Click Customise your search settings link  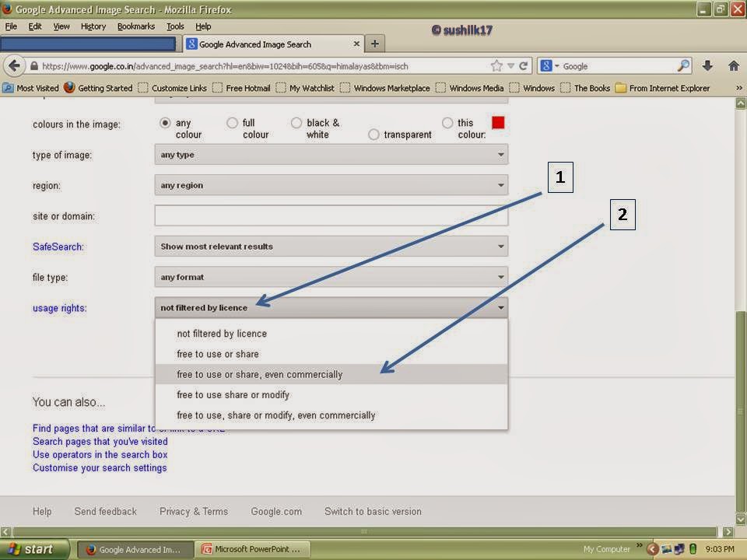click(x=100, y=467)
